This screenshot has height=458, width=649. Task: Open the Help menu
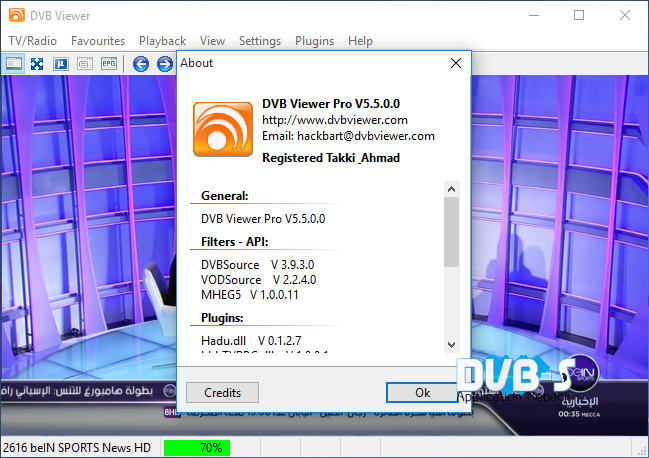[x=361, y=41]
